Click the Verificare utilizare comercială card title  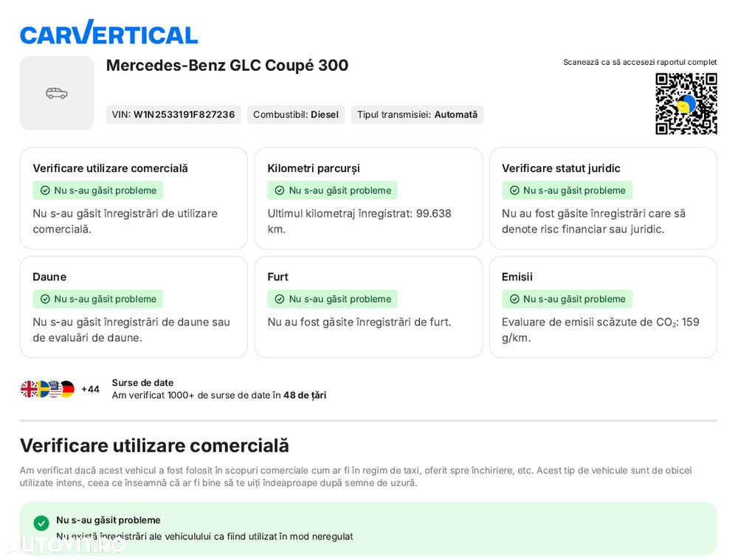(x=110, y=168)
